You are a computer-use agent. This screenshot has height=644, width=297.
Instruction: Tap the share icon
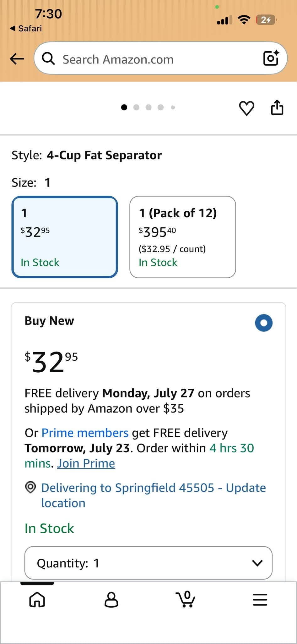[277, 108]
